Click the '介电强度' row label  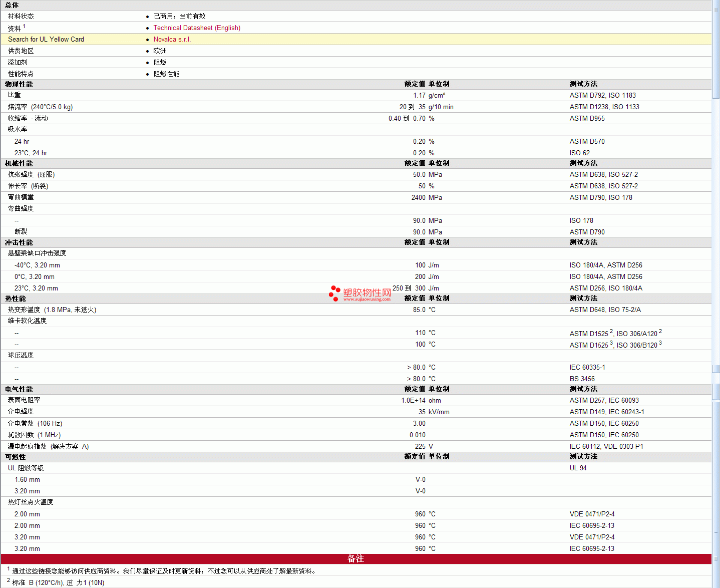click(21, 412)
